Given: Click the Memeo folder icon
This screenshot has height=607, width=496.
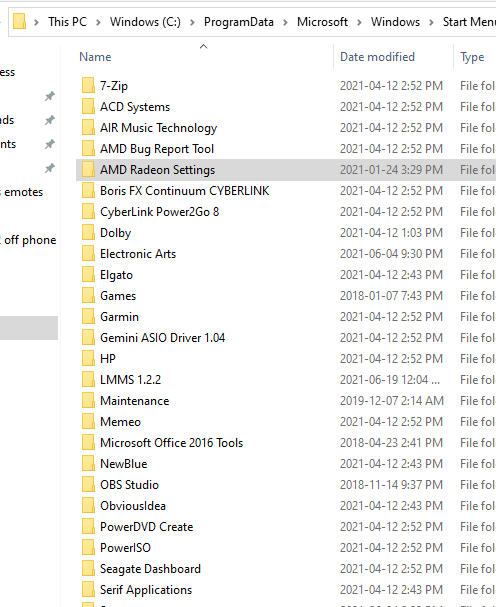Looking at the screenshot, I should (x=88, y=422).
